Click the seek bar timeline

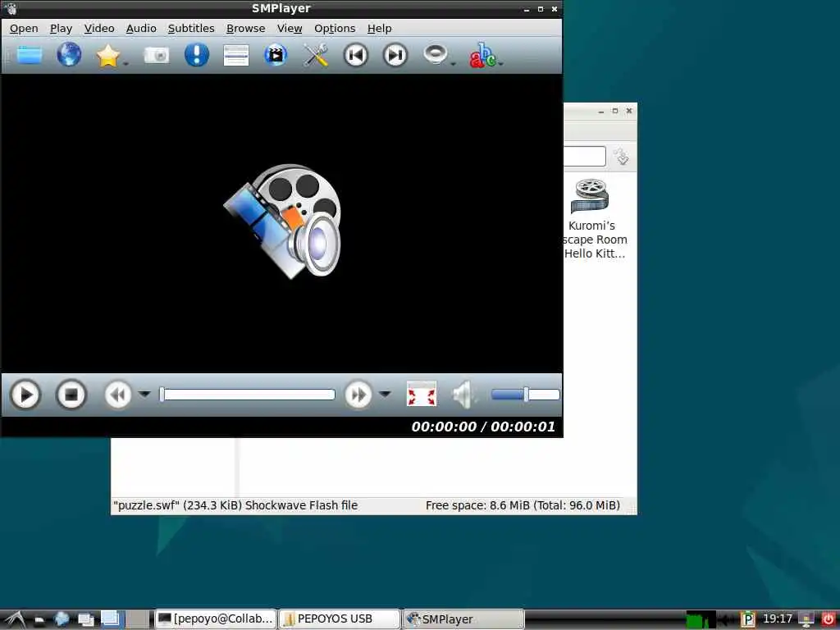(248, 395)
